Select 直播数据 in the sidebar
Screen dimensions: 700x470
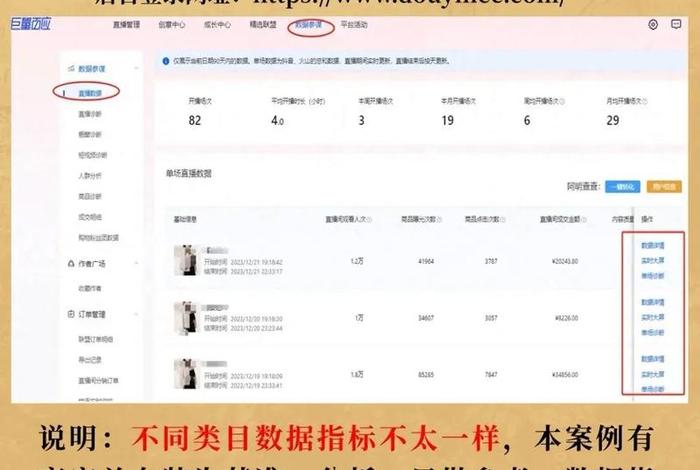pyautogui.click(x=90, y=93)
